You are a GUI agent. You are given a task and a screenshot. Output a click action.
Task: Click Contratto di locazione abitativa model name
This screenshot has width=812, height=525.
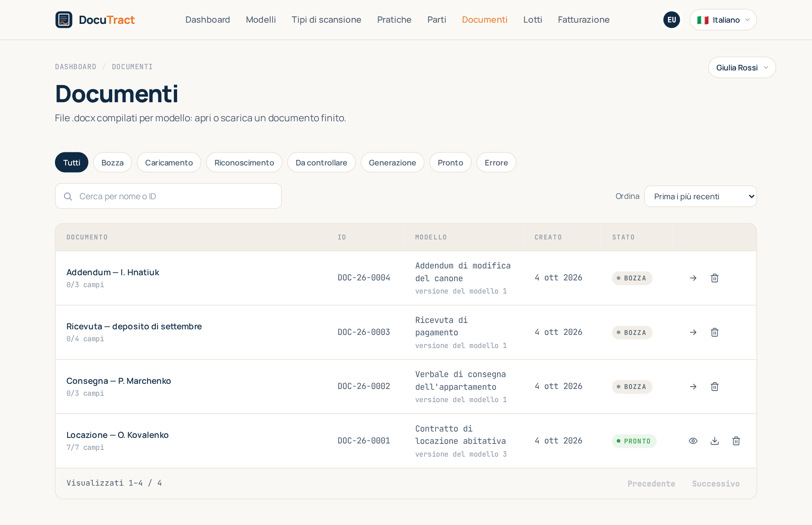pos(461,435)
